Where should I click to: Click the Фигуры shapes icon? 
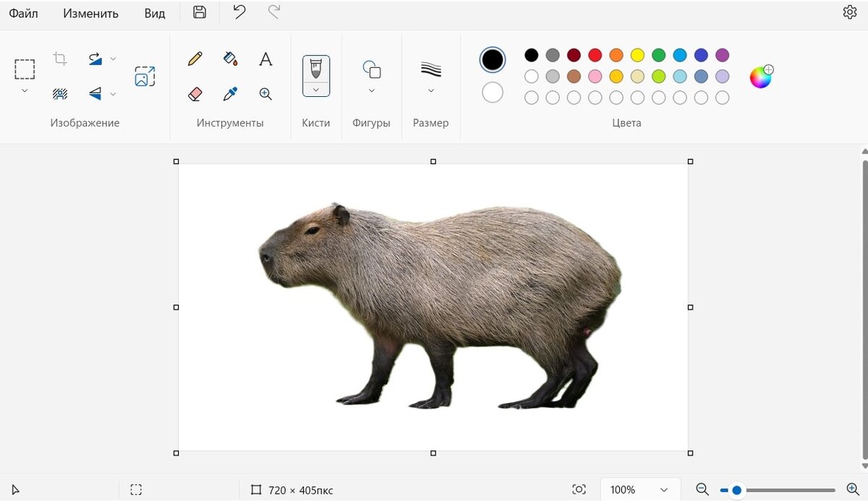pyautogui.click(x=372, y=69)
